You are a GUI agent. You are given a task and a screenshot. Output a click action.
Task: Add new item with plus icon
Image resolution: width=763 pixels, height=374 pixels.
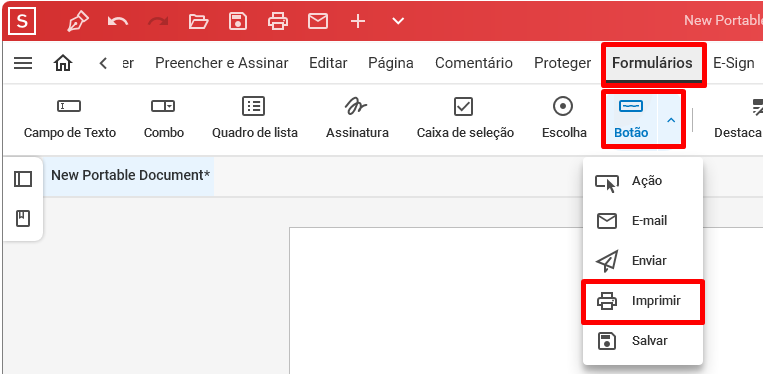pyautogui.click(x=358, y=21)
